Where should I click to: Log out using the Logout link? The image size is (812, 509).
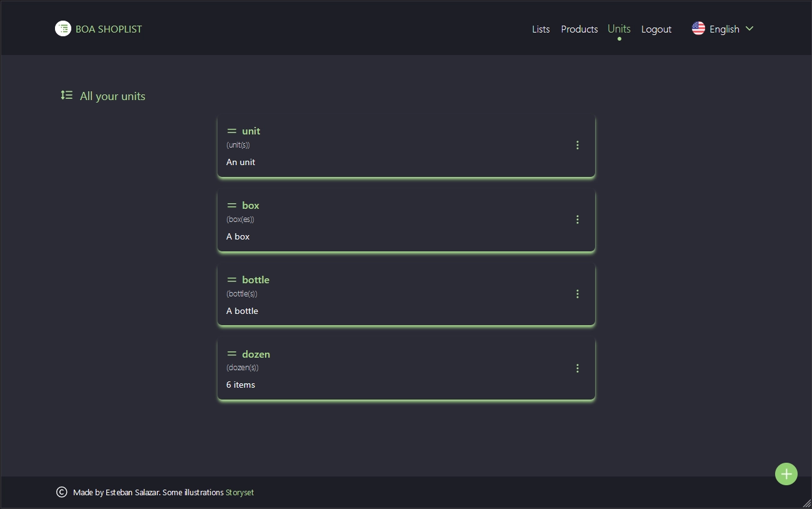click(656, 29)
